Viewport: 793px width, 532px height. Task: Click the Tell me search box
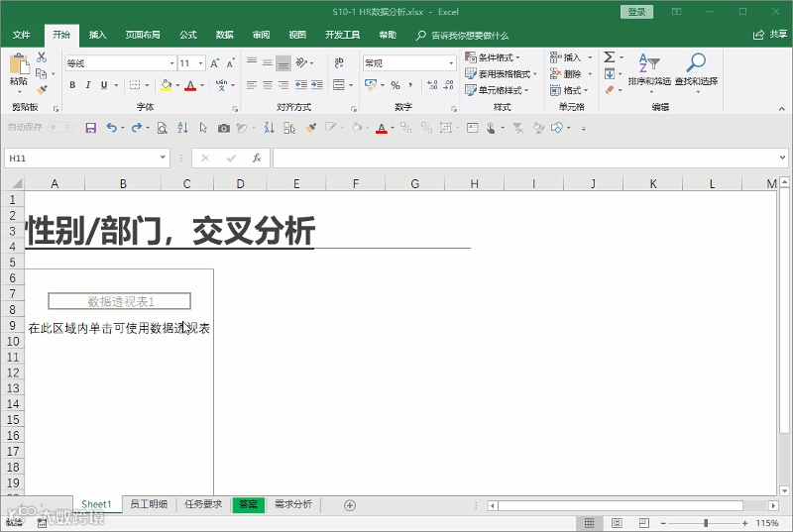coord(462,36)
